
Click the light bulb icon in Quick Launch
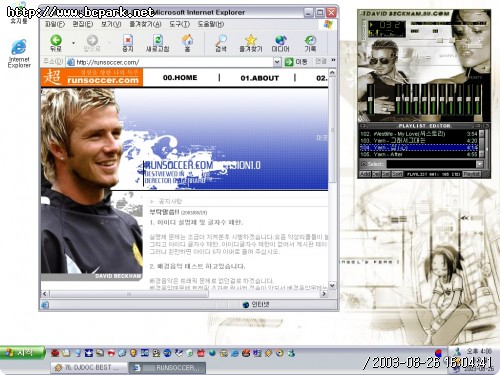pos(133,353)
